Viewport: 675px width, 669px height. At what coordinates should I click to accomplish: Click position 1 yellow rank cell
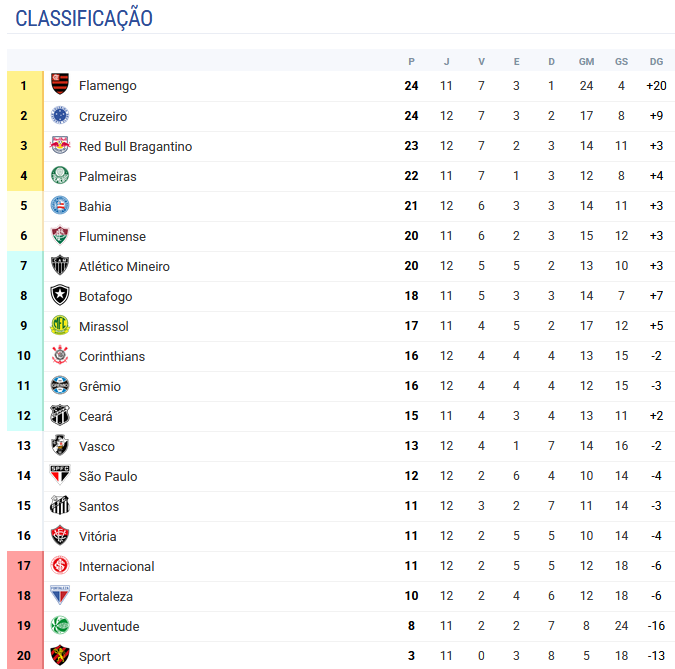coord(25,86)
